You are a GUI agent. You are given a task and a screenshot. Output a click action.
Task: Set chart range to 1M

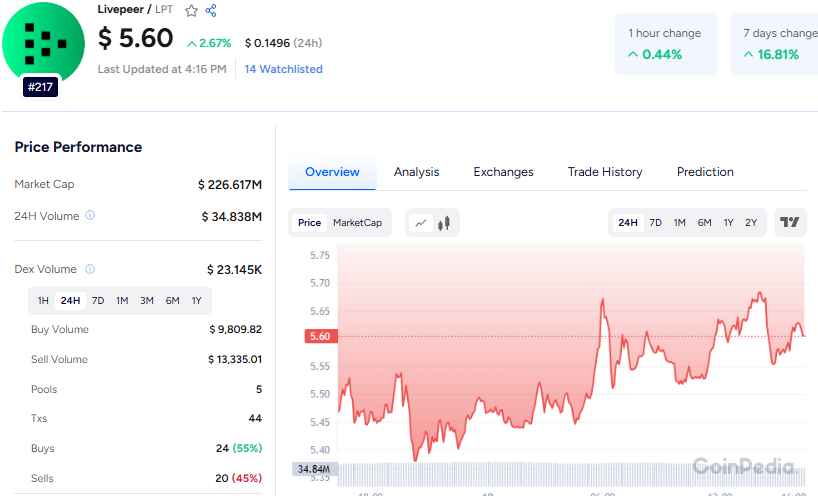click(x=679, y=223)
